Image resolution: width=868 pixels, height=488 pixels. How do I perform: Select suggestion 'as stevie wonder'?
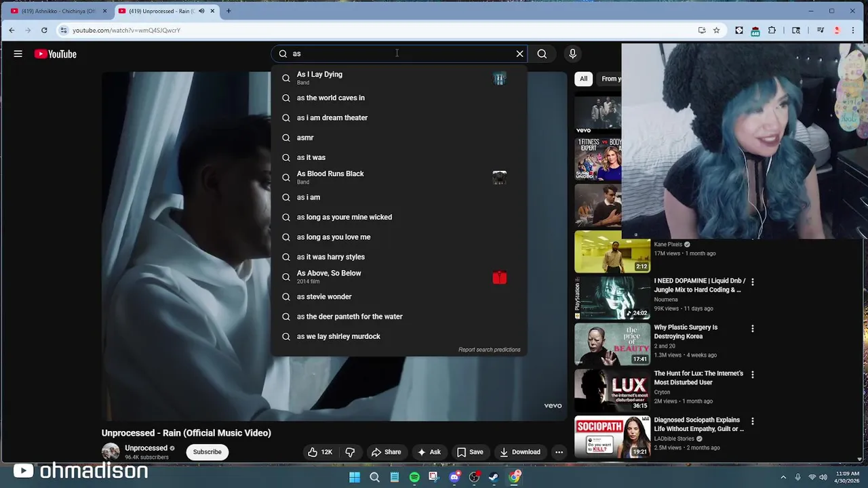click(x=399, y=296)
